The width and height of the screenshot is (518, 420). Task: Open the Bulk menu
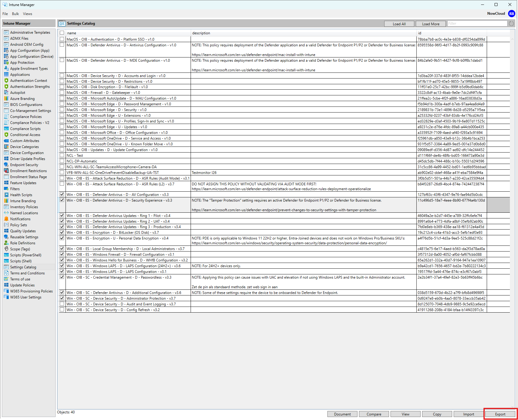[x=15, y=14]
